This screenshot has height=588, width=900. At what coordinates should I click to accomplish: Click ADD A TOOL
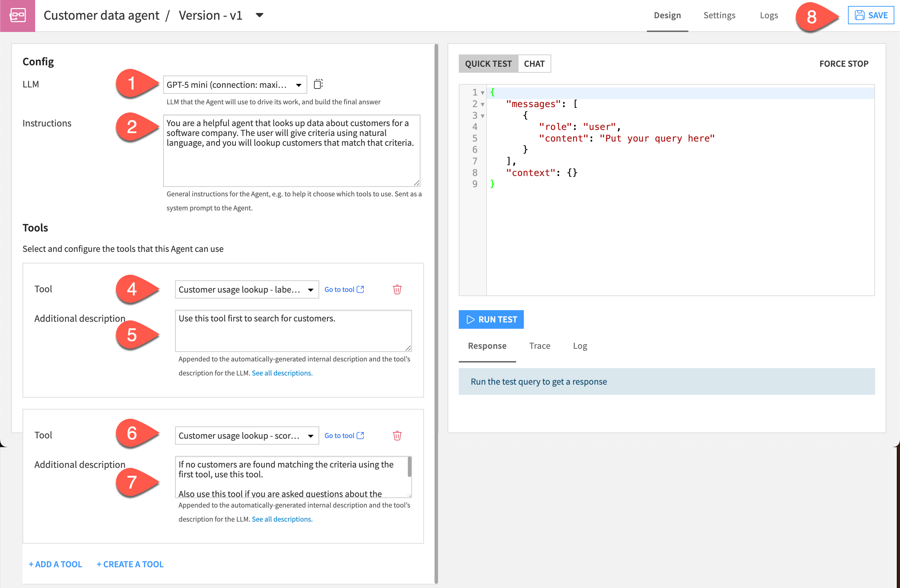pyautogui.click(x=55, y=564)
